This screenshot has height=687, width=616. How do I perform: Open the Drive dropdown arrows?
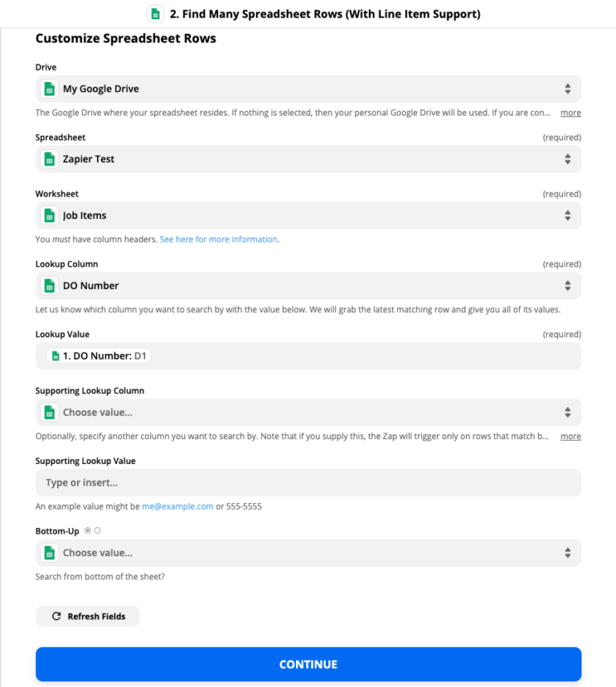(567, 89)
